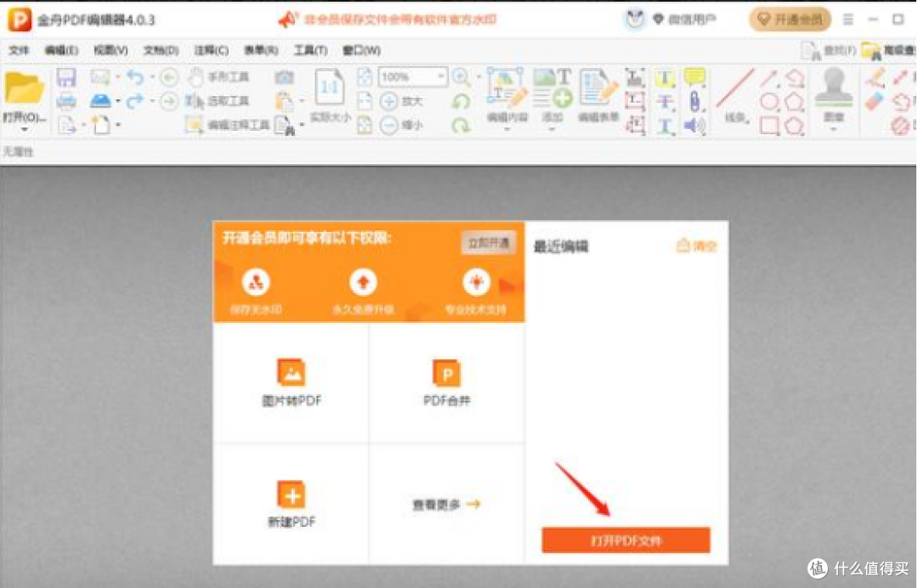Screen dimensions: 918x588
Task: Attach a file with paperclip icon
Action: point(695,102)
